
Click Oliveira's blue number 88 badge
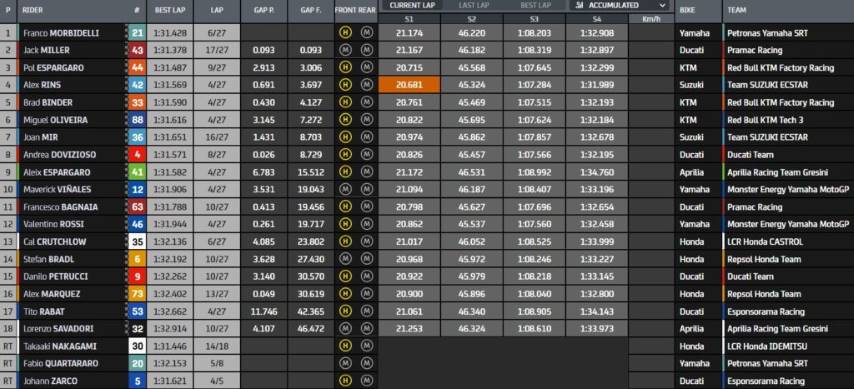pos(137,120)
